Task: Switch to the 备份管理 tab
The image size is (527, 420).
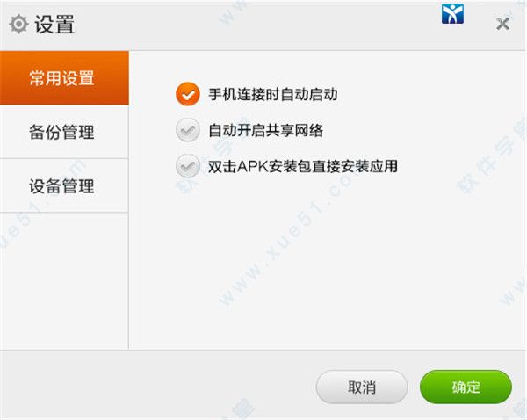Action: click(64, 132)
